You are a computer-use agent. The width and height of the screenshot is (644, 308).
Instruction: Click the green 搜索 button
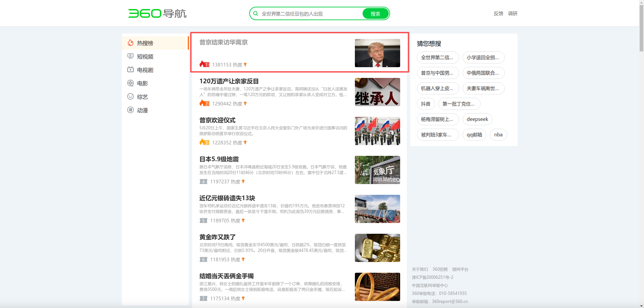tap(375, 13)
